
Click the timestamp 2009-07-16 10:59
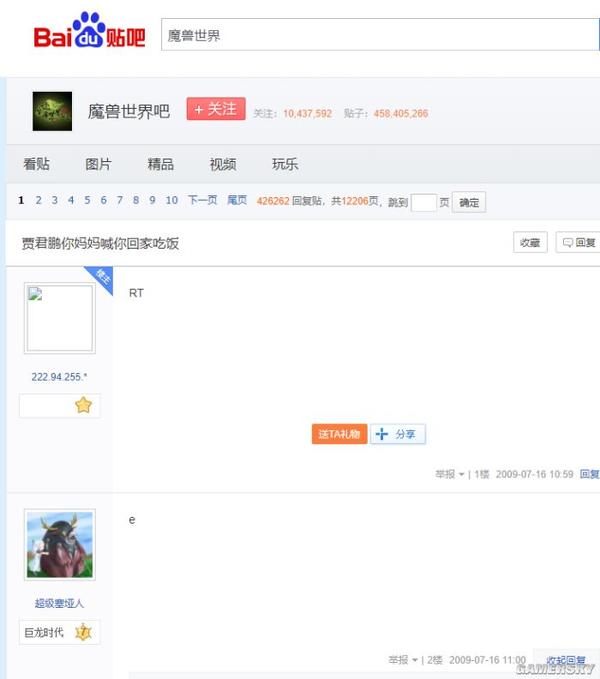pyautogui.click(x=534, y=474)
